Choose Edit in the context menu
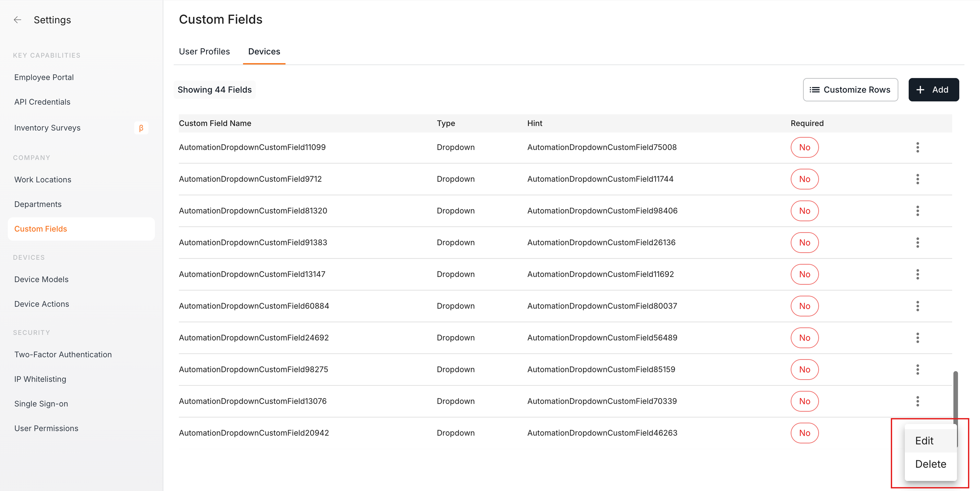The image size is (980, 491). [x=930, y=441]
